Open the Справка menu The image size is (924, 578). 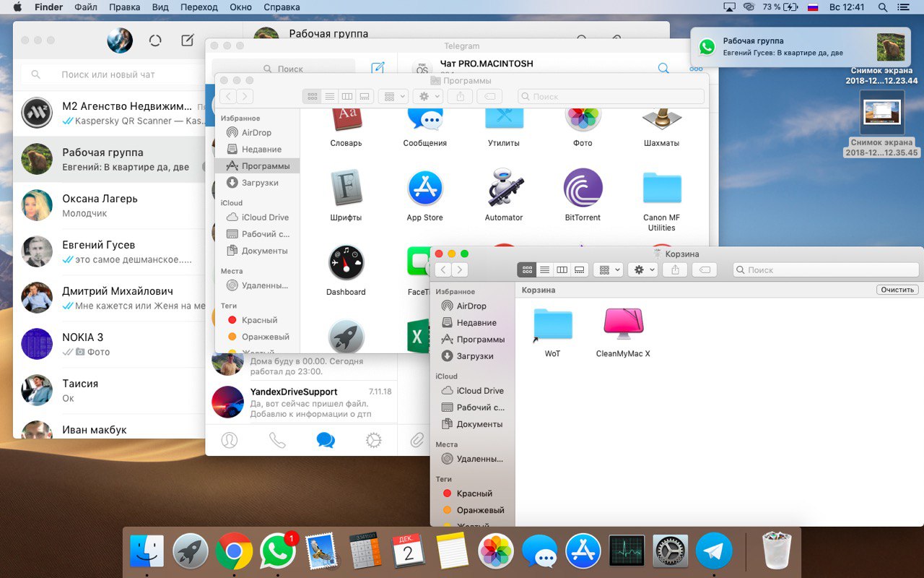[282, 7]
